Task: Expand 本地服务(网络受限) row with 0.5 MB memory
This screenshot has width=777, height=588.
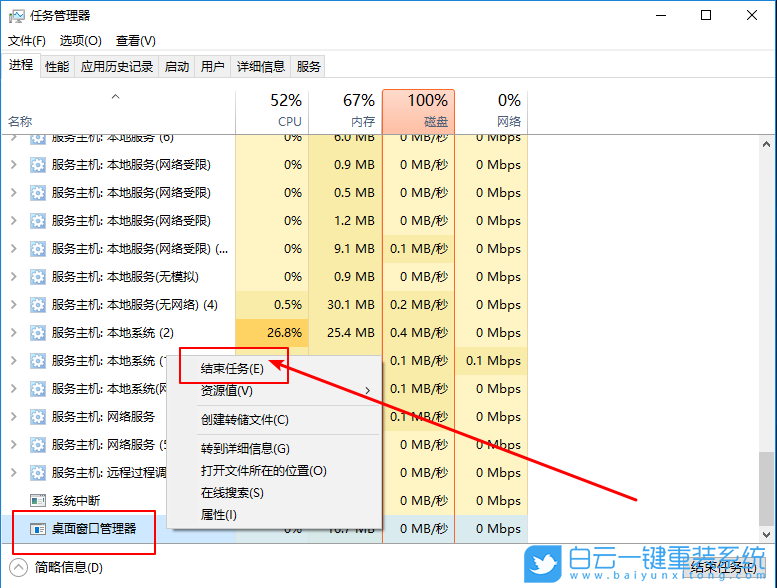Action: (14, 193)
